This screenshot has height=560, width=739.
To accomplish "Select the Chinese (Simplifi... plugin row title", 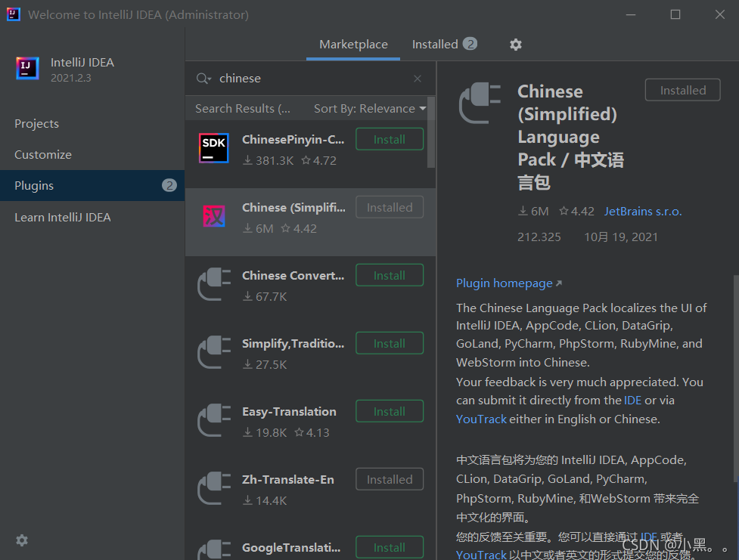I will (x=293, y=207).
